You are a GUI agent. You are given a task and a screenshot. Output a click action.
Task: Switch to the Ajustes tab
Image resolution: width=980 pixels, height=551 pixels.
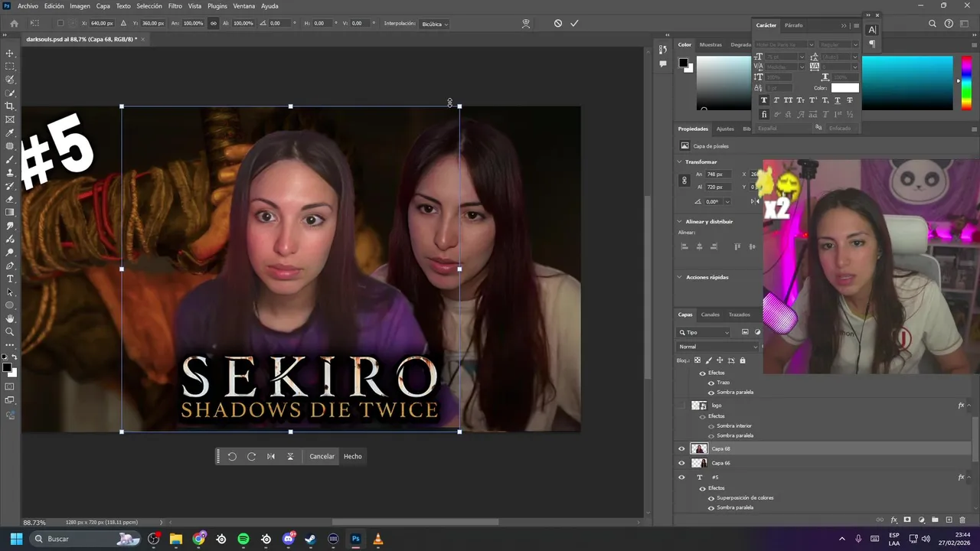725,129
